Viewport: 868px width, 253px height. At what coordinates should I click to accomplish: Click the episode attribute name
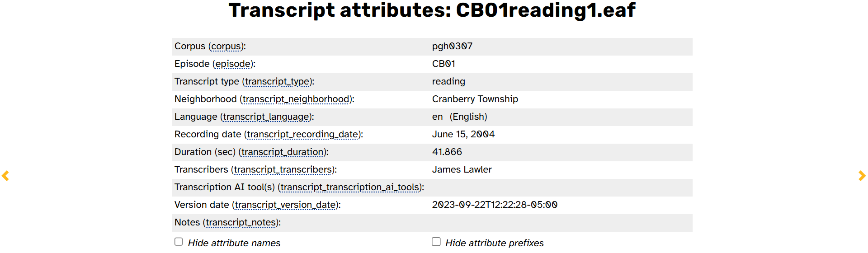click(233, 64)
